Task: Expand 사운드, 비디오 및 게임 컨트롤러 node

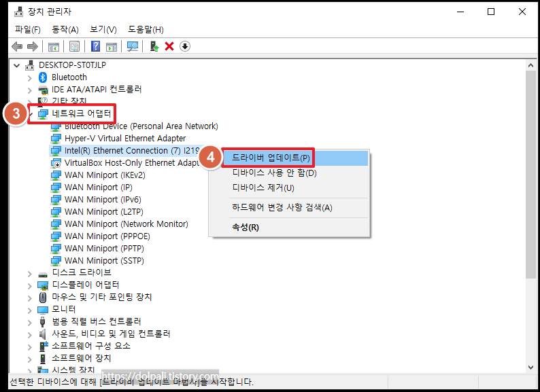Action: pyautogui.click(x=30, y=335)
